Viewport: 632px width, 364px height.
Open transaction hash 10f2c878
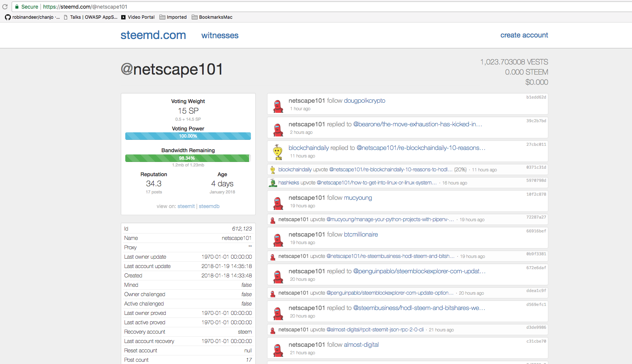click(536, 194)
